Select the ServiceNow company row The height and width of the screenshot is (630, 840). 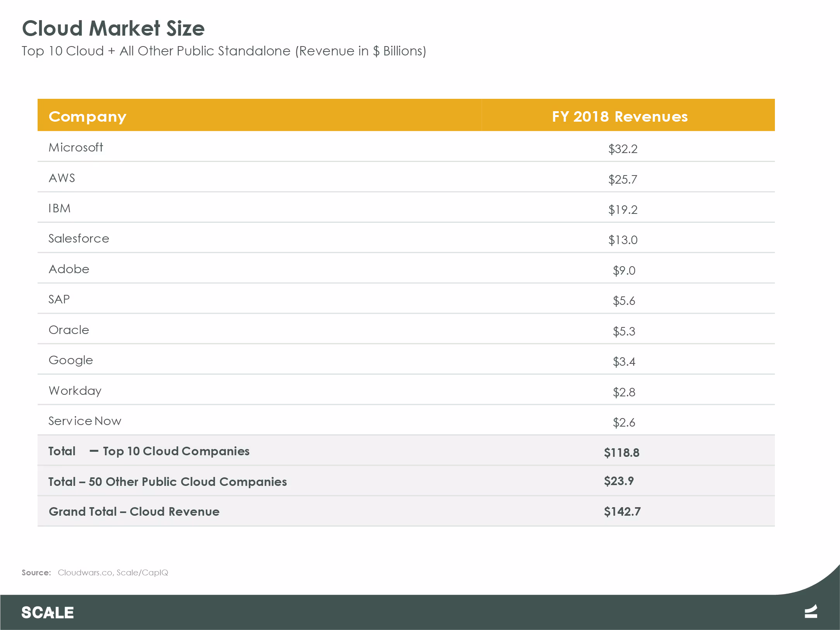84,421
